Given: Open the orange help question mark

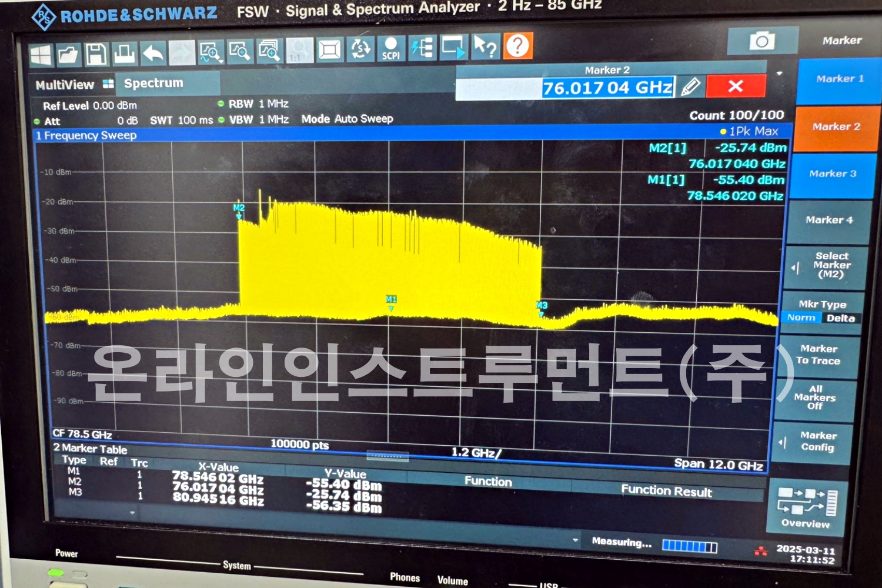Looking at the screenshot, I should pyautogui.click(x=517, y=46).
